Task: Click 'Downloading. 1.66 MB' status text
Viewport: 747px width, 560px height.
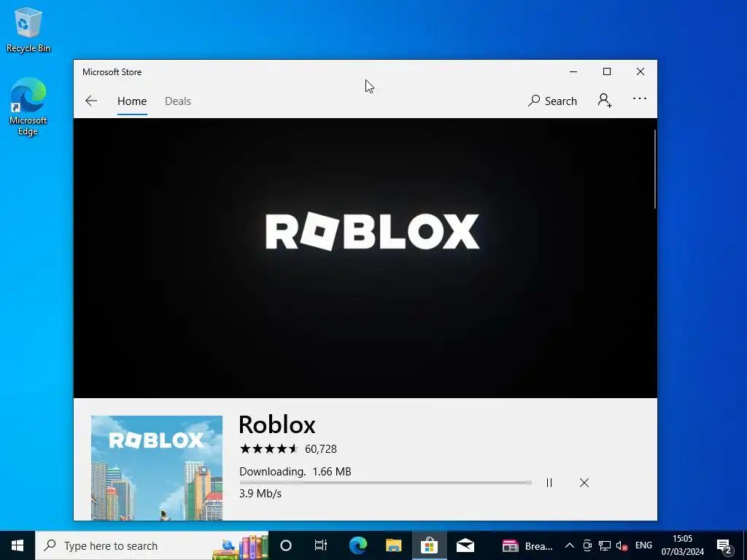Action: tap(295, 472)
